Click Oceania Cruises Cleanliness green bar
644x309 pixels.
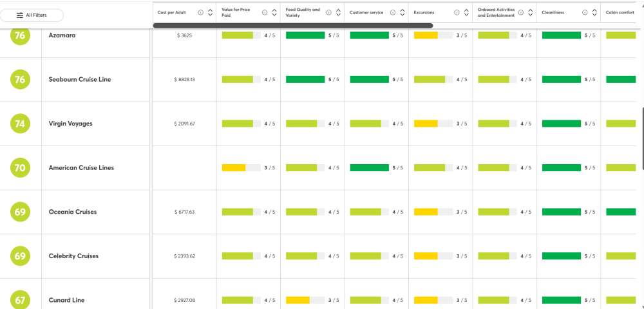tap(562, 212)
